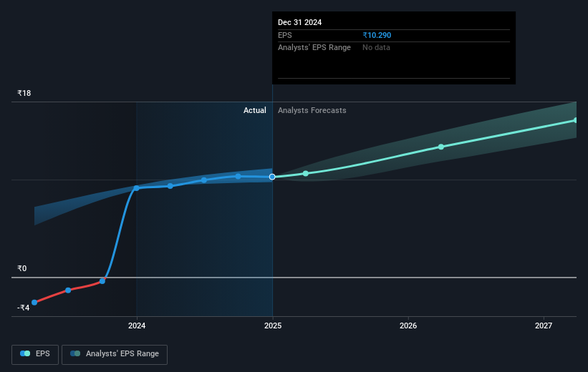
Task: Click the 'EPS' row label in the tooltip
Action: pos(284,35)
